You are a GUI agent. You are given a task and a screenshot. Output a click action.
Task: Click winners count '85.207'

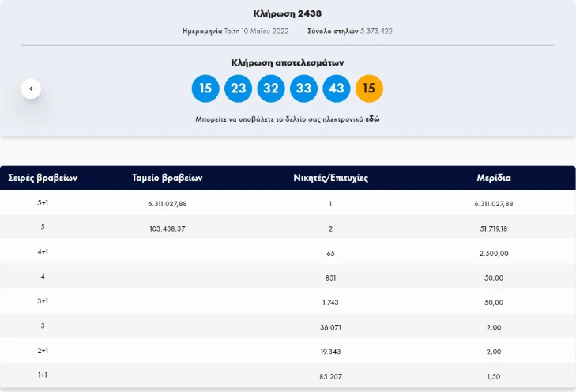[x=330, y=376]
